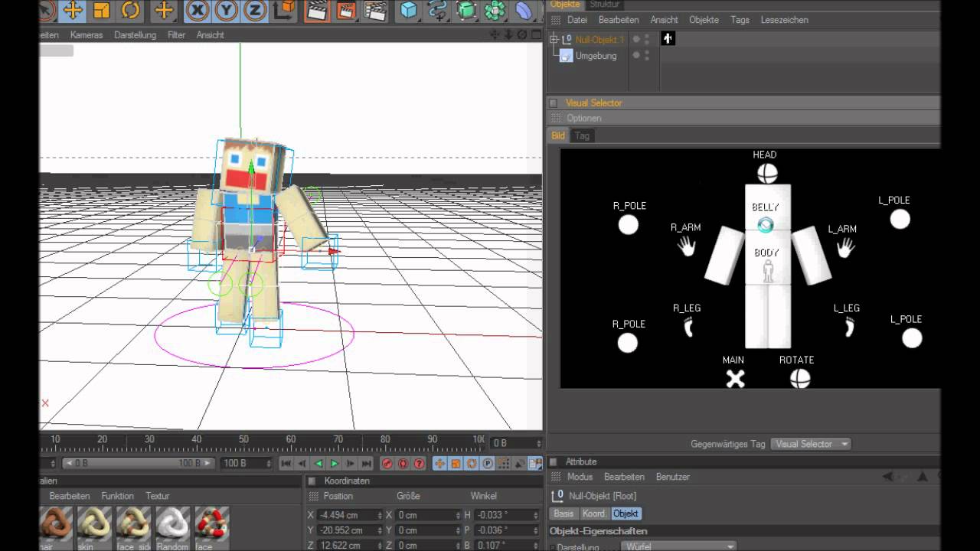Click the Position X field
980x551 pixels.
point(350,515)
